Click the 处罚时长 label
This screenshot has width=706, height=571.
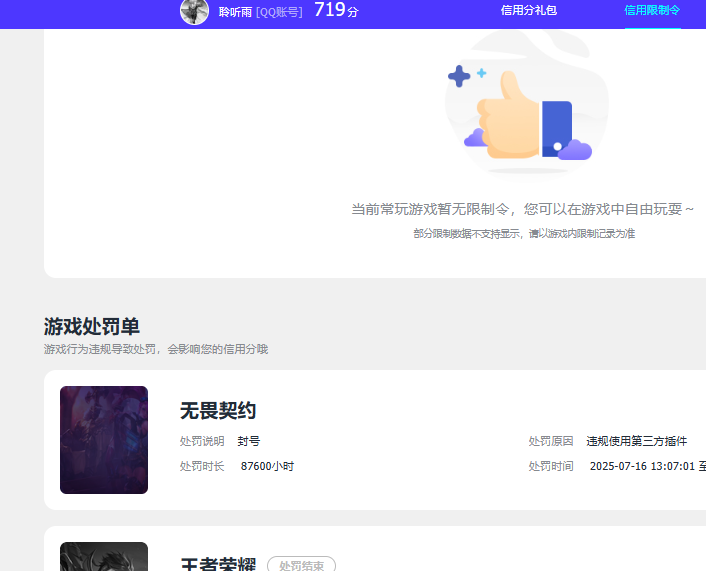tap(202, 467)
